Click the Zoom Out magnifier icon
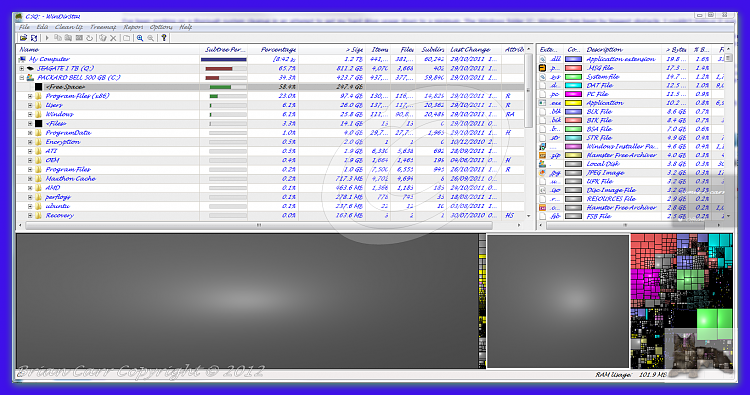 (151, 38)
